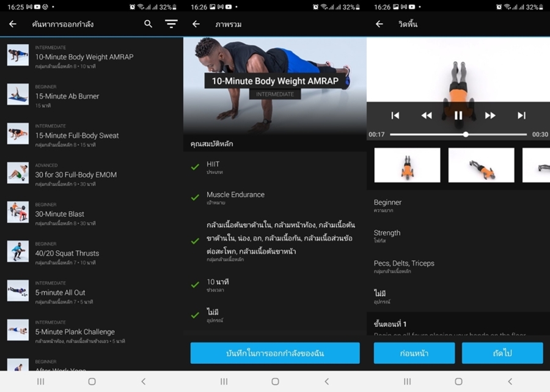The width and height of the screenshot is (550, 392).
Task: Open the workout search magnifier icon
Action: pos(148,24)
